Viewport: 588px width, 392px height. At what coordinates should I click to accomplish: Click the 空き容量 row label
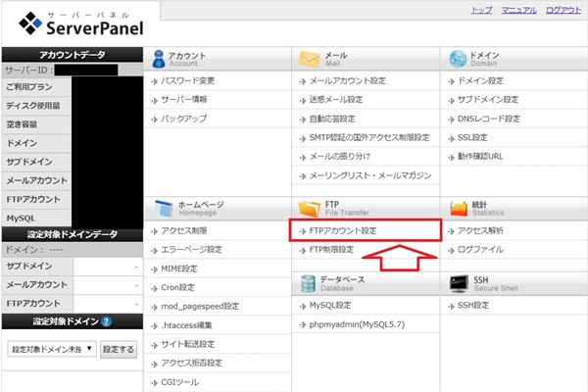pyautogui.click(x=22, y=124)
